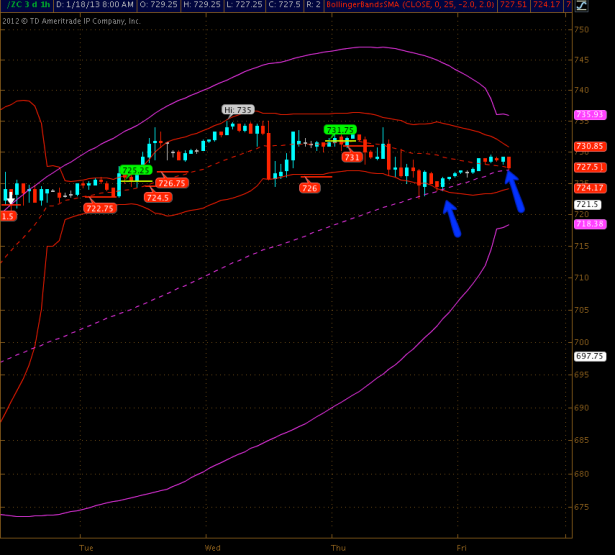Click the red 727.51 price axis label
The image size is (615, 555).
(x=590, y=167)
